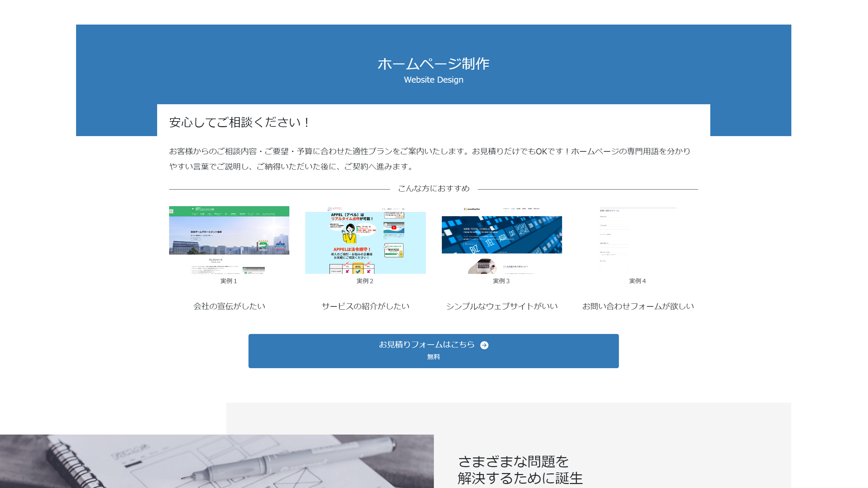Open the 実例4 contact form thumbnail
Screen dimensions: 868x488
pos(637,239)
